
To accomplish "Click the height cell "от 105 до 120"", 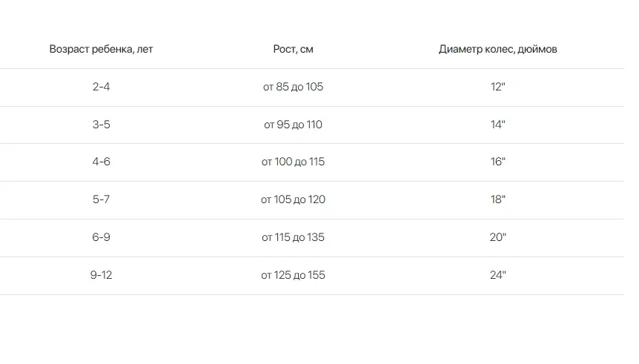I will coord(293,199).
